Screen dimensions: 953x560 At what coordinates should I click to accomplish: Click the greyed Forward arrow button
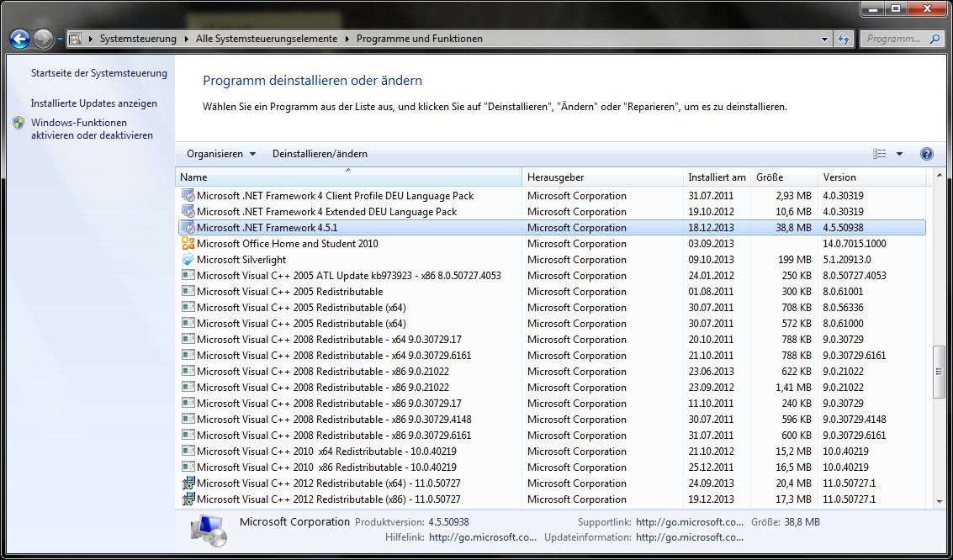(43, 39)
